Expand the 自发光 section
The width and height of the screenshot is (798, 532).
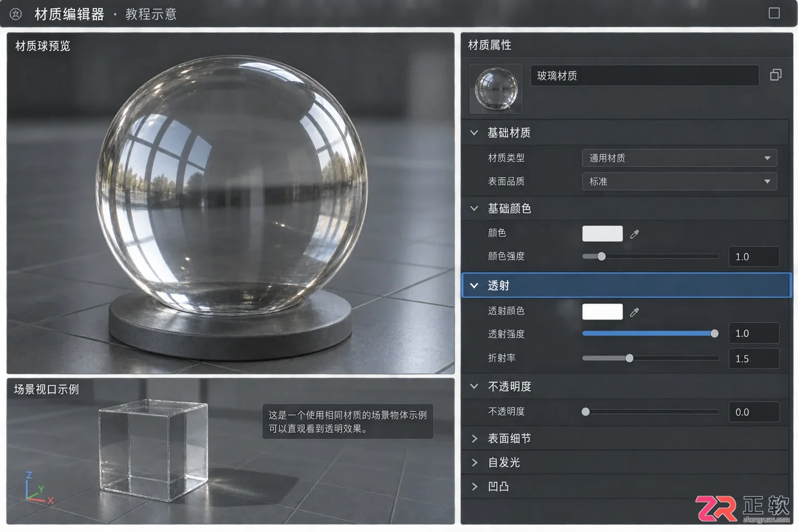click(474, 463)
